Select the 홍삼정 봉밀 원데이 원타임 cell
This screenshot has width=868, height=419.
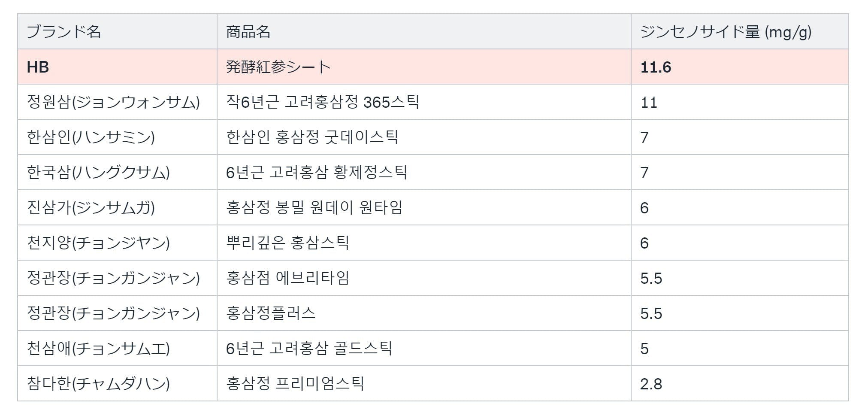315,208
